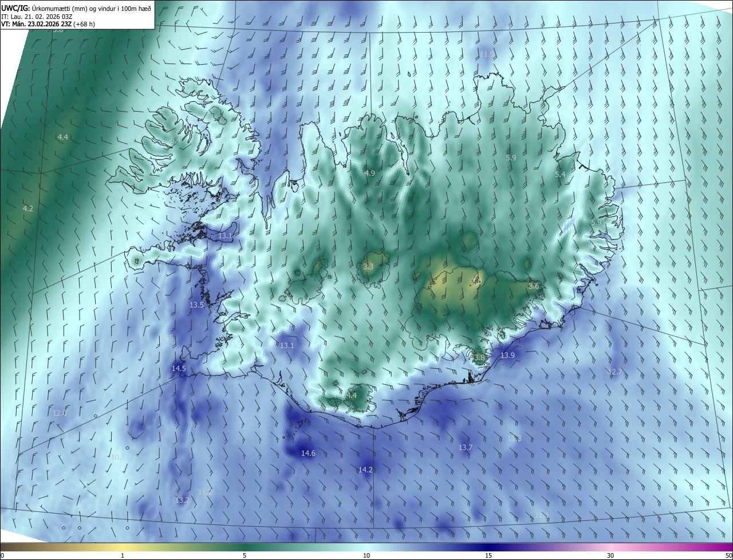Pick the yellow colorbar color at mark 1

click(123, 547)
